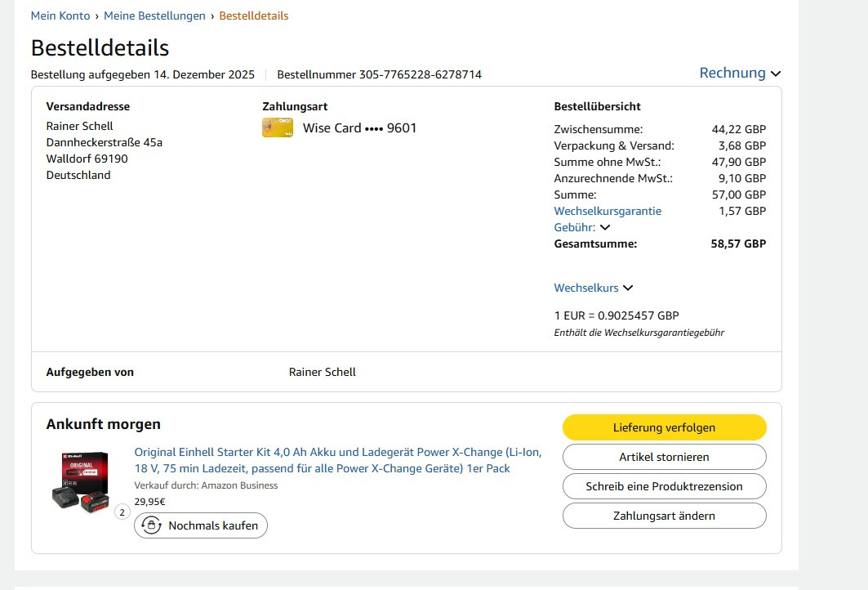Collapse the Wechselkurs section
The height and width of the screenshot is (590, 868).
point(594,288)
